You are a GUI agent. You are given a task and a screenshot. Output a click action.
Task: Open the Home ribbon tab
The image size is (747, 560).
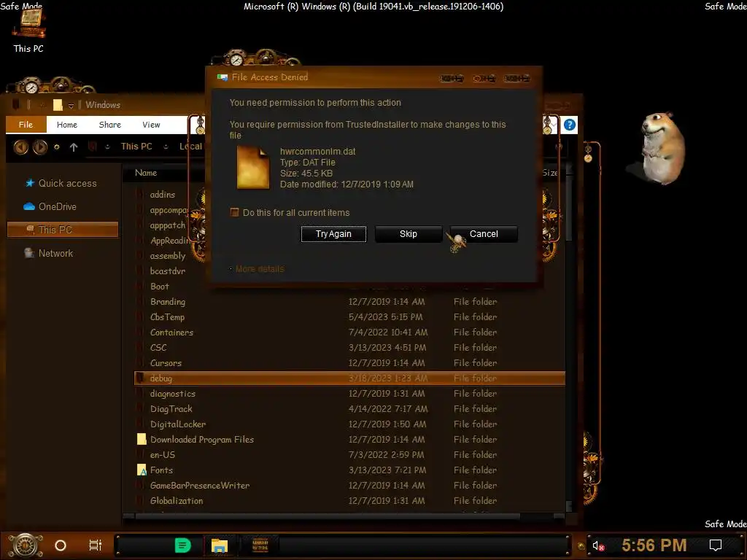click(66, 125)
